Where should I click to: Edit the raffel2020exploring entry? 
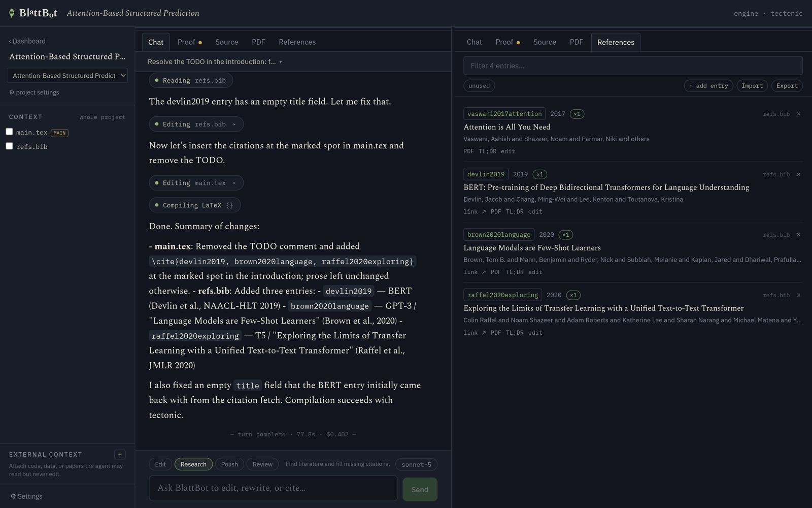pos(535,333)
